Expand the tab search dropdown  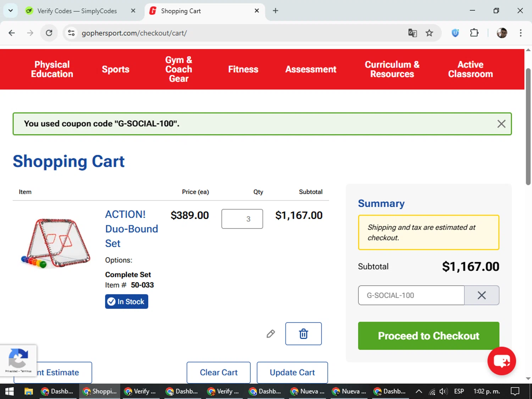coord(11,11)
